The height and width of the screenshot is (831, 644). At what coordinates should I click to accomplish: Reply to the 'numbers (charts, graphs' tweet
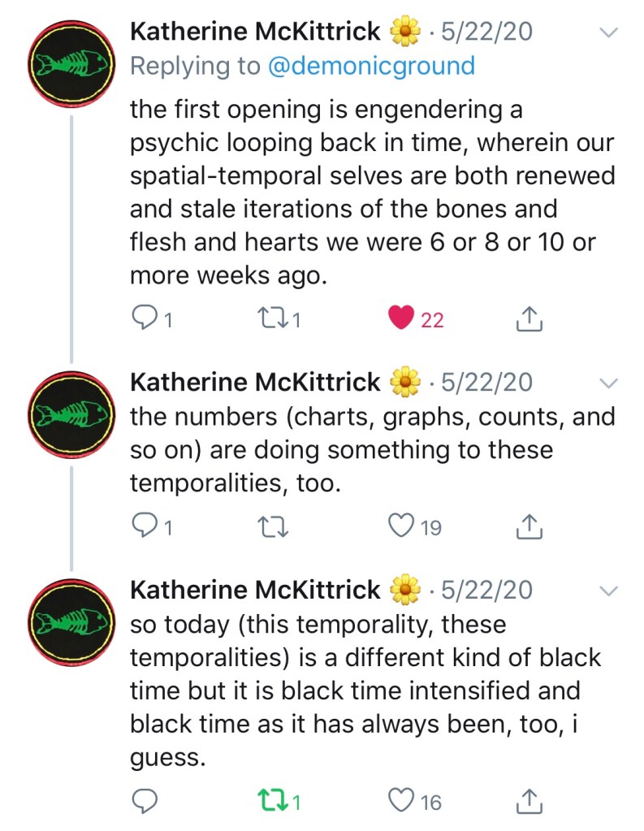click(x=144, y=527)
